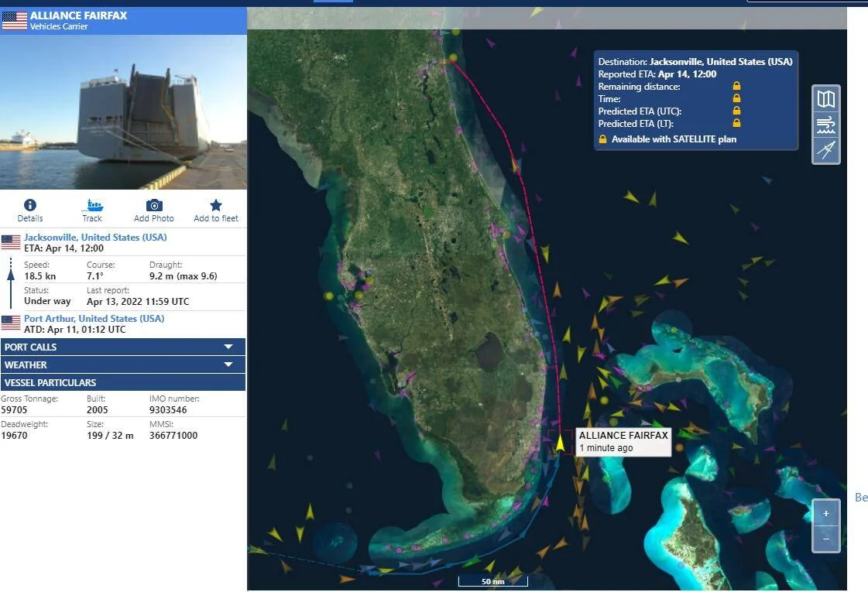
Task: Click lock icon beside Predicted ETA (LT)
Action: click(736, 123)
